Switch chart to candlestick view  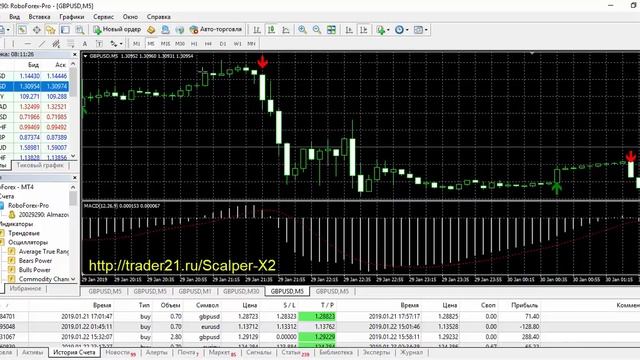point(271,30)
